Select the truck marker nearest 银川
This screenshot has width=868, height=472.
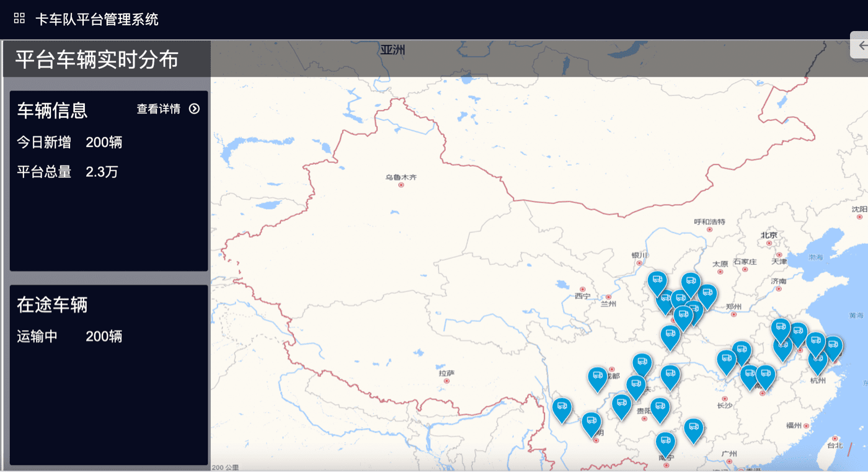click(x=657, y=281)
